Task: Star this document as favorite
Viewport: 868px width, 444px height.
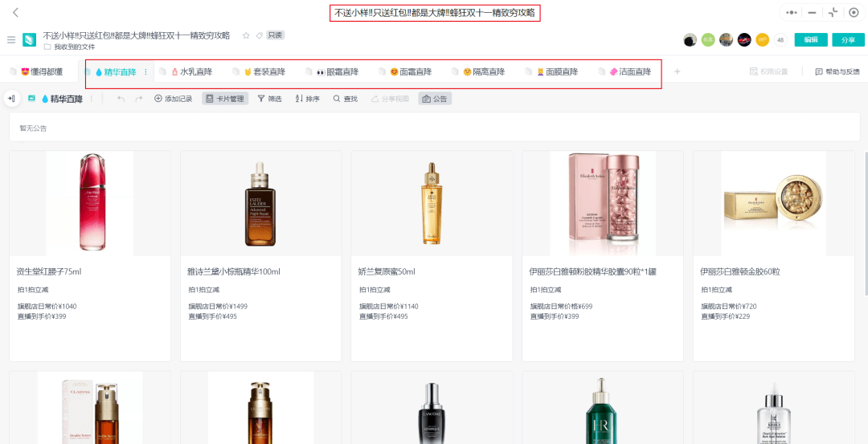Action: [247, 35]
